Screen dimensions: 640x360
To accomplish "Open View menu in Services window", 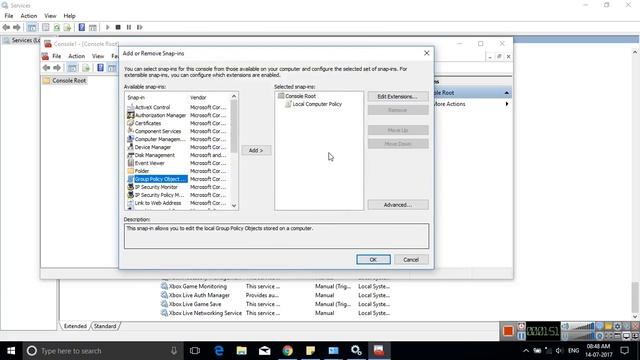I will (x=50, y=16).
